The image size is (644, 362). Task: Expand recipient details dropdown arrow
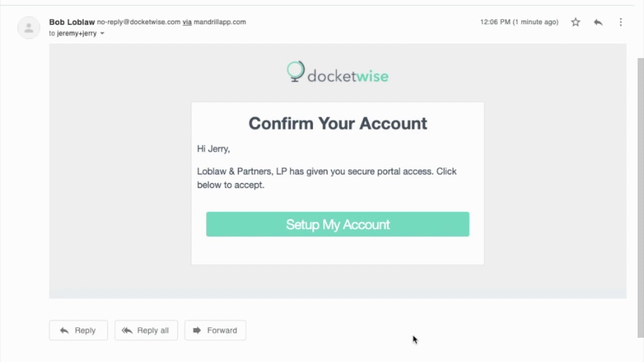pos(102,34)
